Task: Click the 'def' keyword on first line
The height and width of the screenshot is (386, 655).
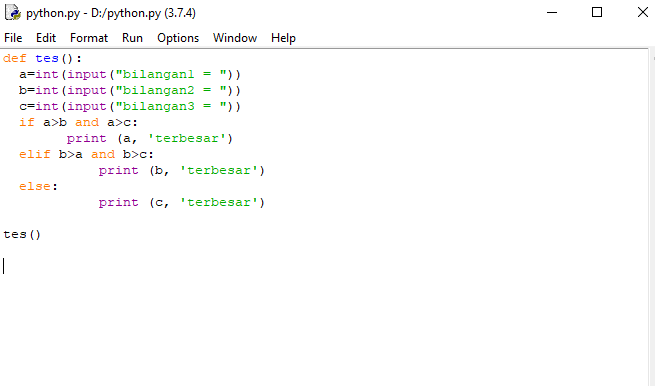Action: [x=15, y=58]
